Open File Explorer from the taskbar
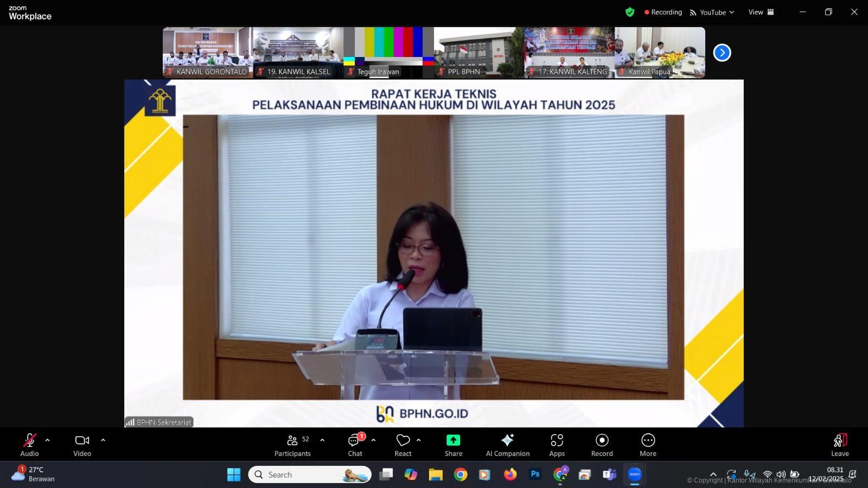This screenshot has width=868, height=488. point(436,474)
